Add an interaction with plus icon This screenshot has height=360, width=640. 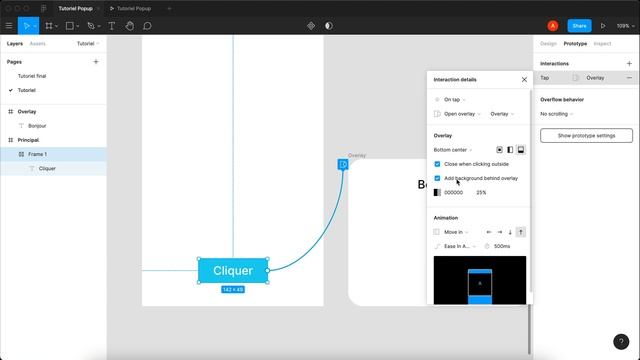click(x=629, y=64)
